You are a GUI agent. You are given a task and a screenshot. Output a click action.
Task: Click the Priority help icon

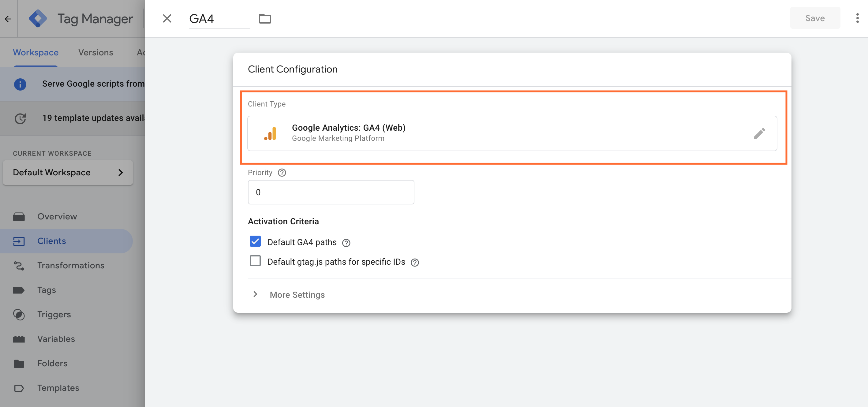click(x=282, y=173)
